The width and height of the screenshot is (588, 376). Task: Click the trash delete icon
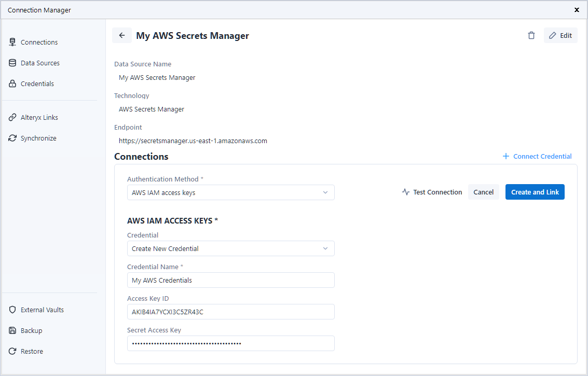pyautogui.click(x=531, y=36)
